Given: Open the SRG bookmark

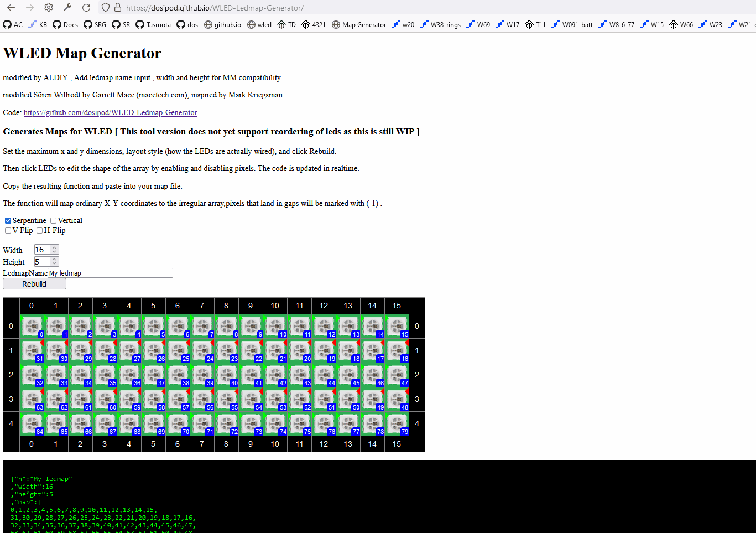Looking at the screenshot, I should 95,24.
